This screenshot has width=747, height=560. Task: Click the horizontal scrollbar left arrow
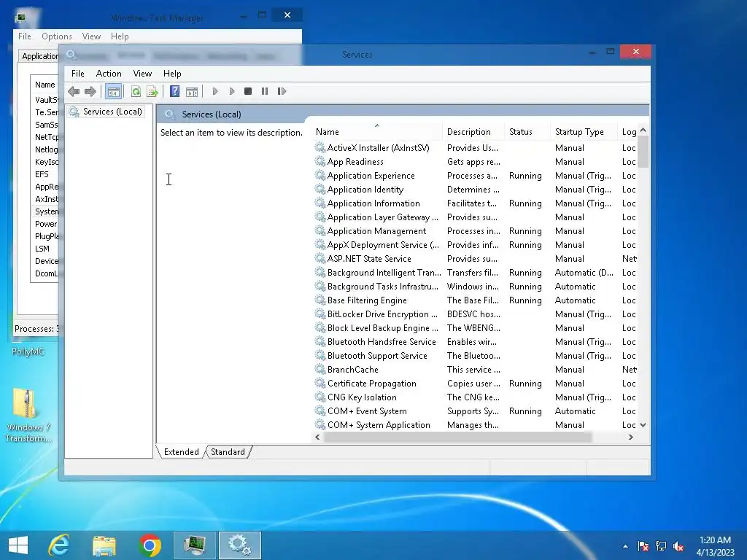318,437
